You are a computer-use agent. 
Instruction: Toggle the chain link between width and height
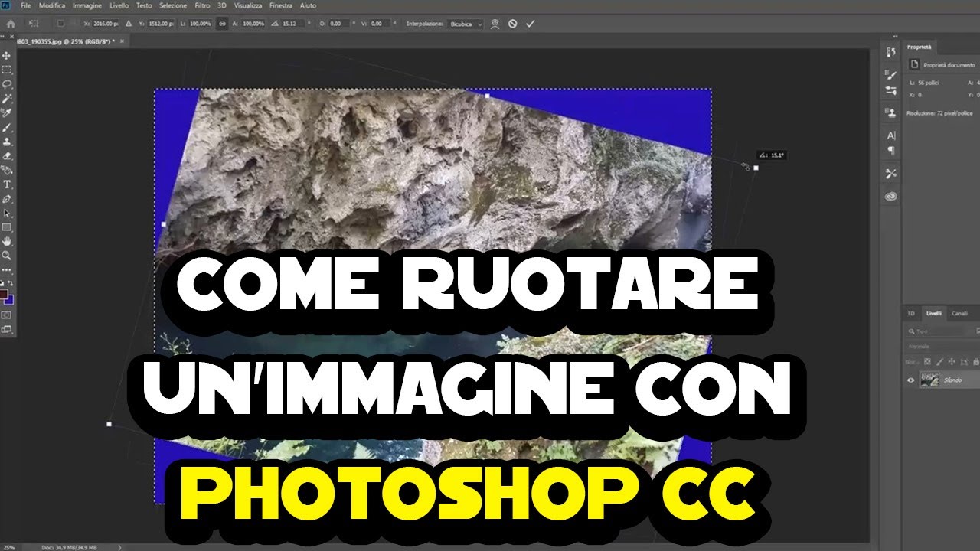(x=222, y=24)
